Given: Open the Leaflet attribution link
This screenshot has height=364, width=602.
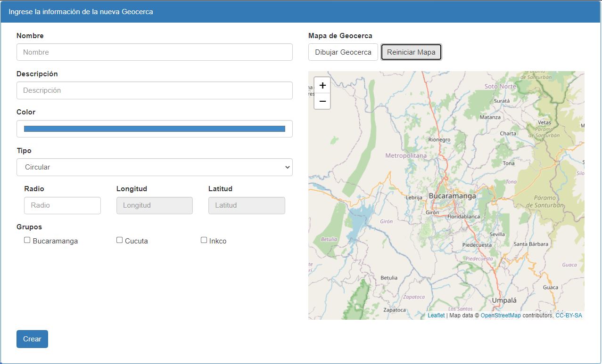Looking at the screenshot, I should coord(436,315).
